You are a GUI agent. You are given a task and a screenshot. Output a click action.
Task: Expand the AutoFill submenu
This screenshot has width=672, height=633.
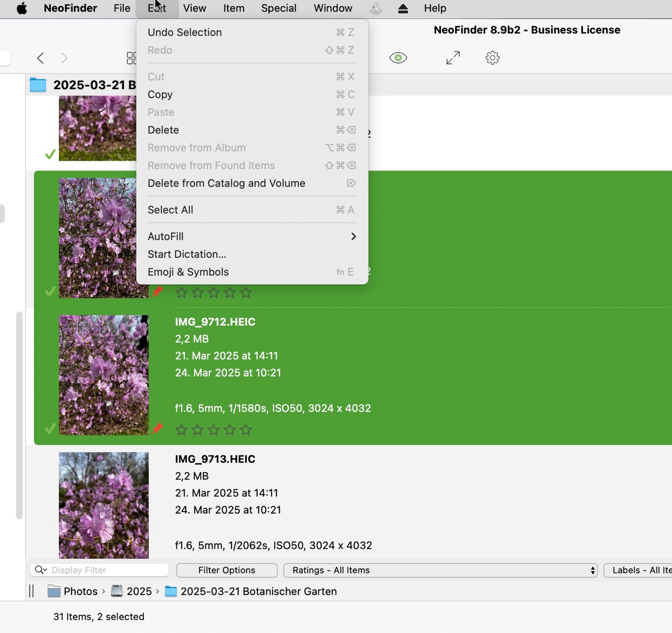[x=251, y=236]
